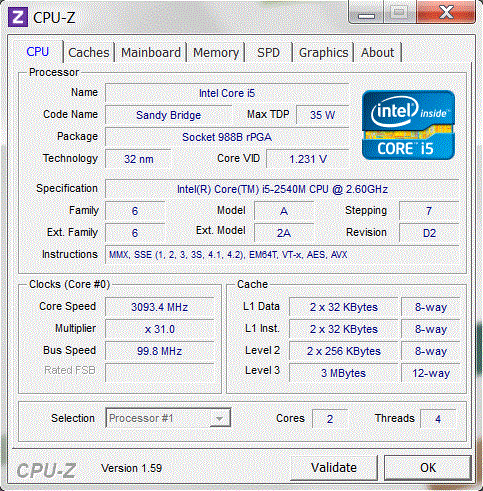Click the Instructions field listing MMX, SSE
The image size is (483, 491).
282,255
